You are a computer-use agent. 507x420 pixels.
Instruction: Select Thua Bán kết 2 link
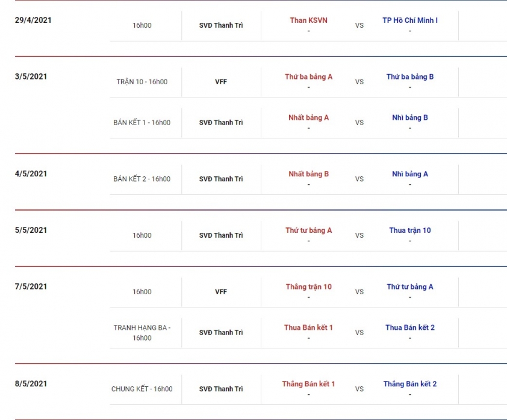pyautogui.click(x=409, y=327)
